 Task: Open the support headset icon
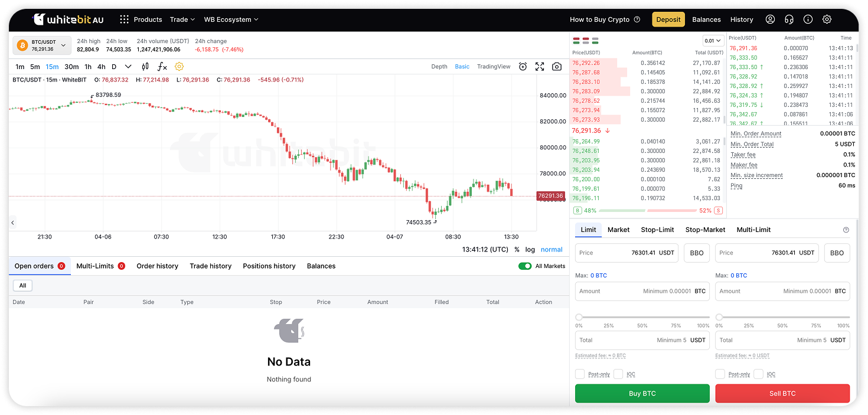(789, 19)
